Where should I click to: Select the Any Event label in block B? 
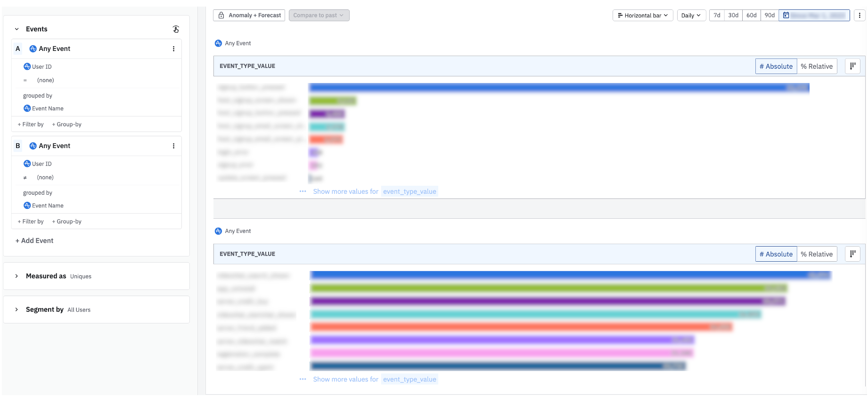click(x=55, y=146)
